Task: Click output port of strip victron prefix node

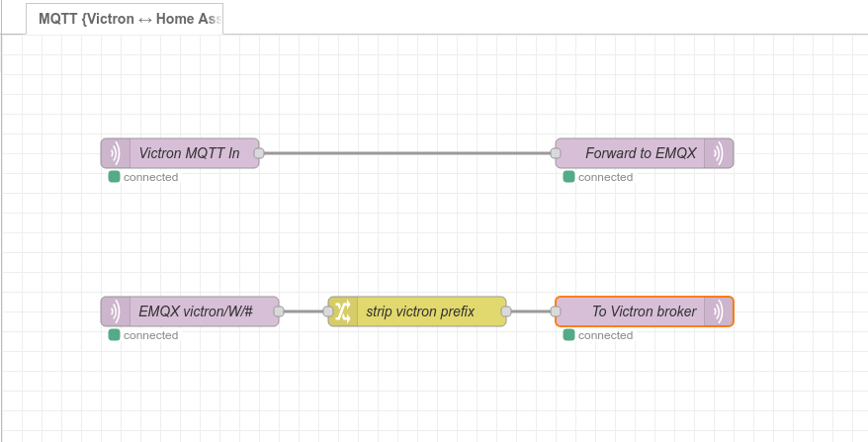Action: tap(506, 311)
